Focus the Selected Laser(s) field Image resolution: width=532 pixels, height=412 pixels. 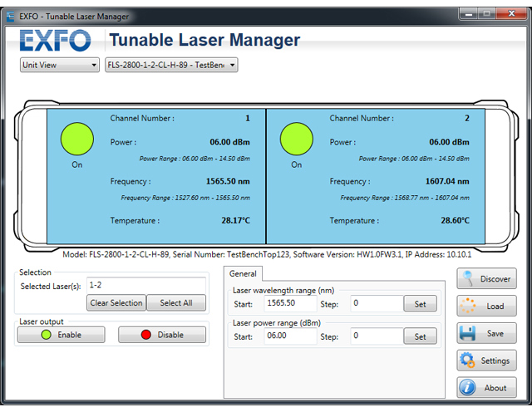click(146, 285)
